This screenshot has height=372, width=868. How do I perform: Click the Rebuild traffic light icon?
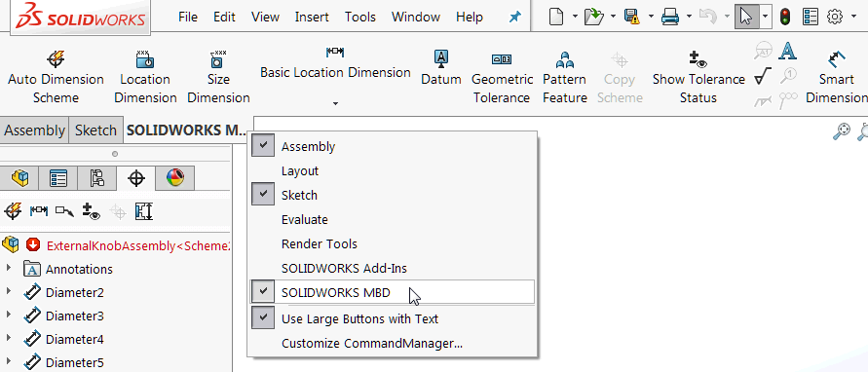click(x=785, y=18)
